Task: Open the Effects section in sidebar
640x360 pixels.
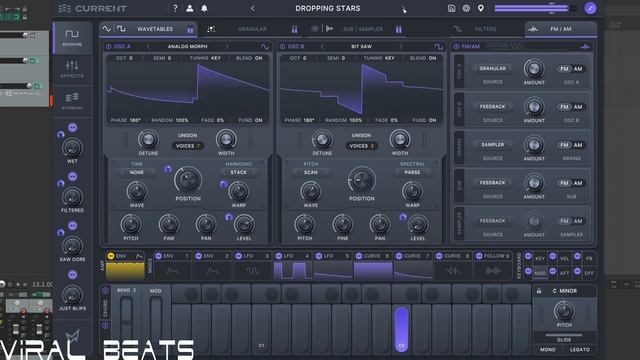Action: tap(72, 69)
